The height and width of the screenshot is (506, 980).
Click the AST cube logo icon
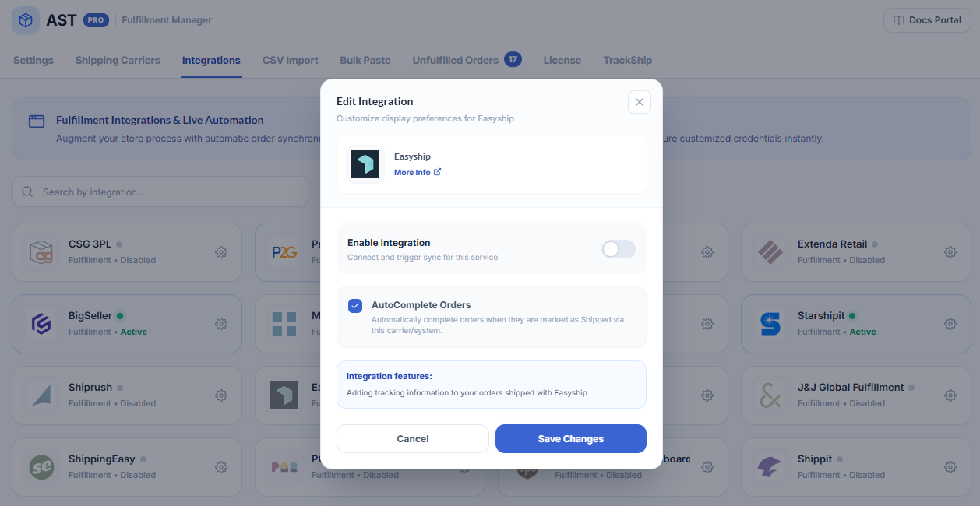pos(26,20)
